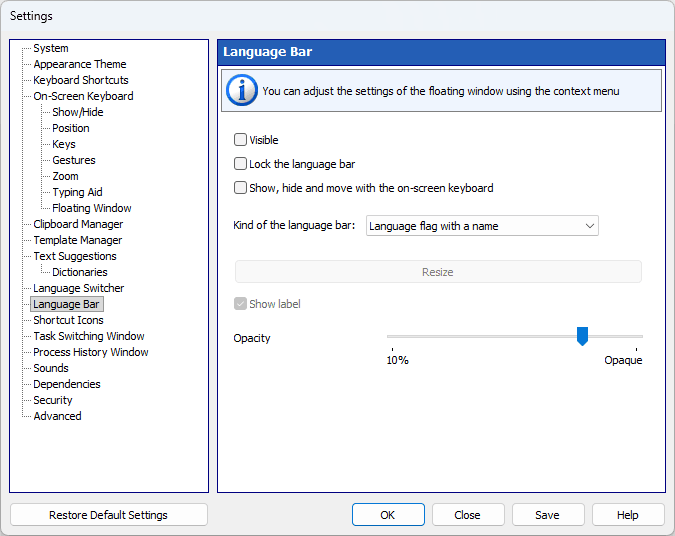Click the Opaque label
This screenshot has height=536, width=675.
pyautogui.click(x=623, y=360)
